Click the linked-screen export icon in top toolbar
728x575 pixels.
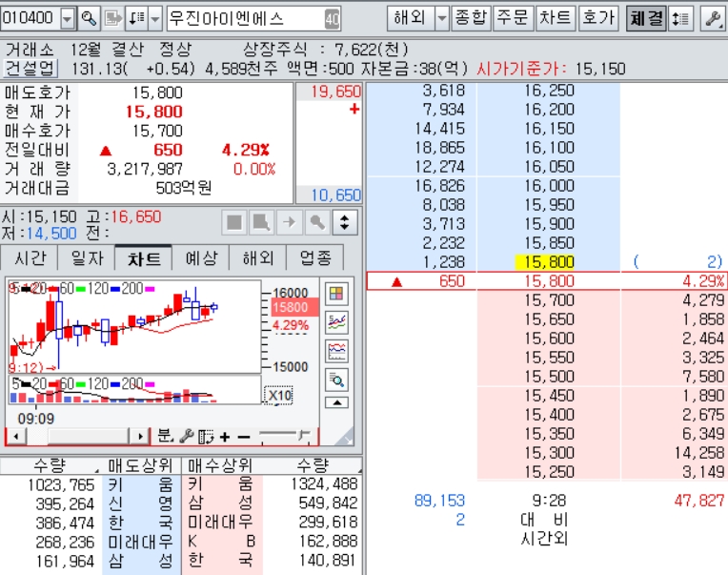point(113,18)
